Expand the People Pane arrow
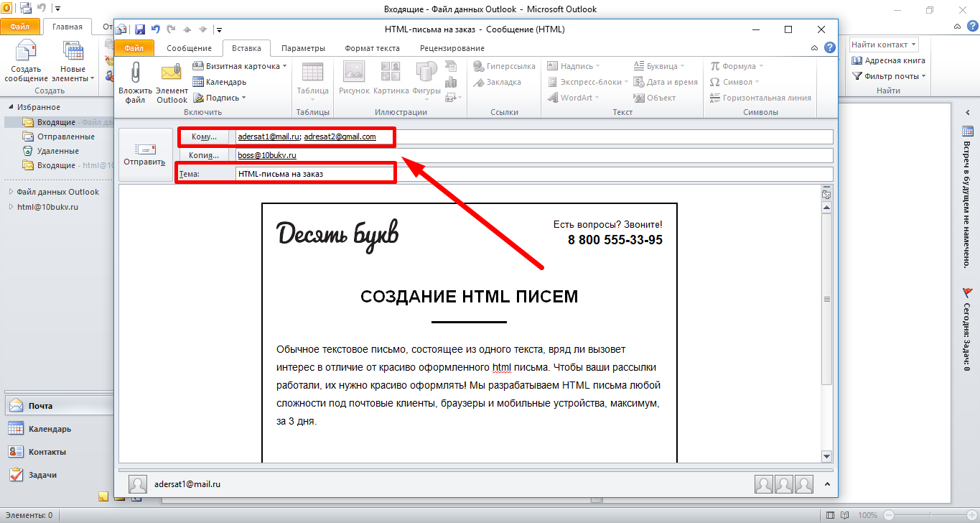980x523 pixels. [826, 484]
